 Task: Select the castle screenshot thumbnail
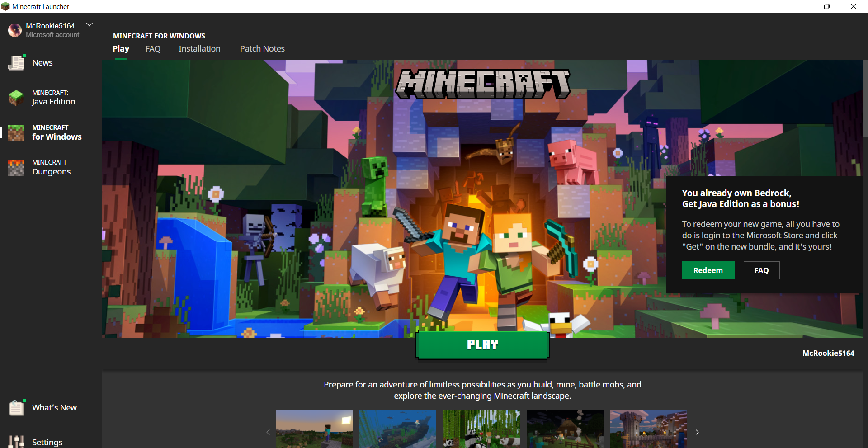(648, 429)
